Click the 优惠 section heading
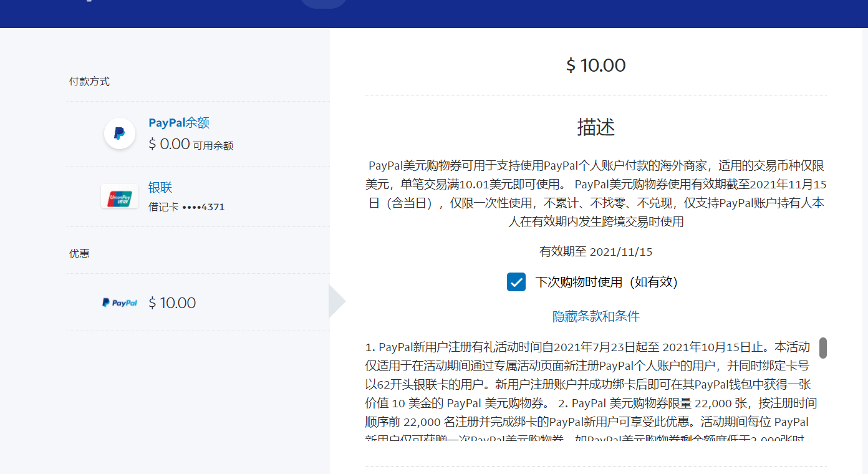This screenshot has width=868, height=474. [x=79, y=253]
